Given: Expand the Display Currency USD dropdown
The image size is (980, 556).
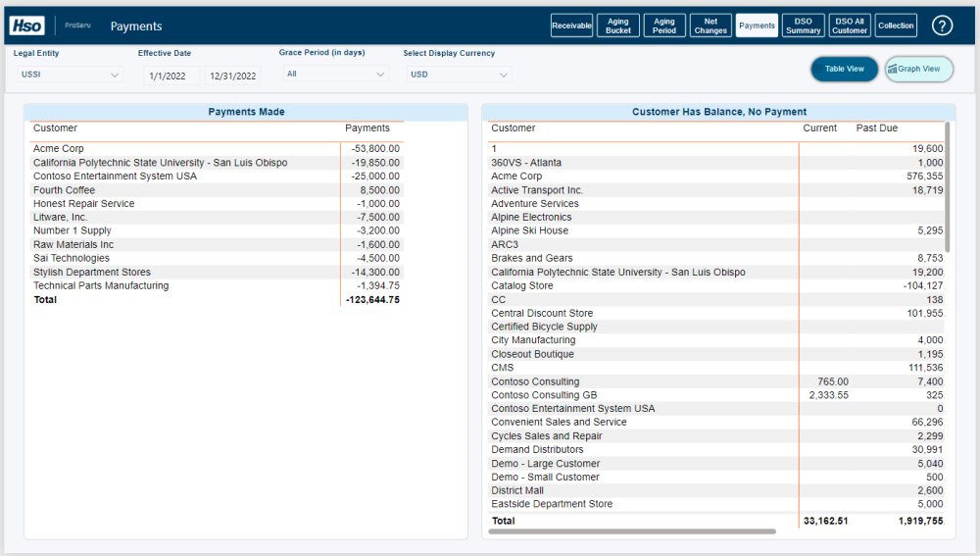Looking at the screenshot, I should [459, 75].
